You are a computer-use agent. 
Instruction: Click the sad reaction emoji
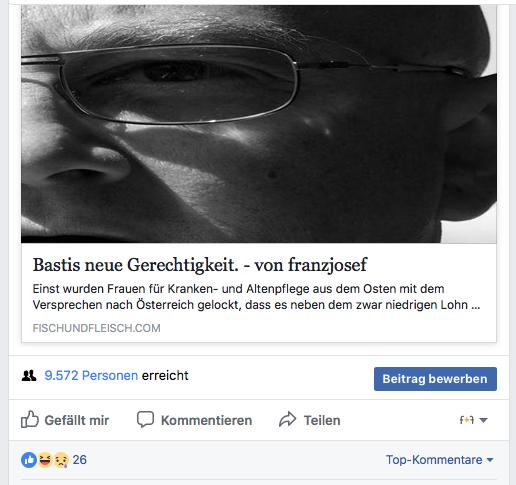61,460
